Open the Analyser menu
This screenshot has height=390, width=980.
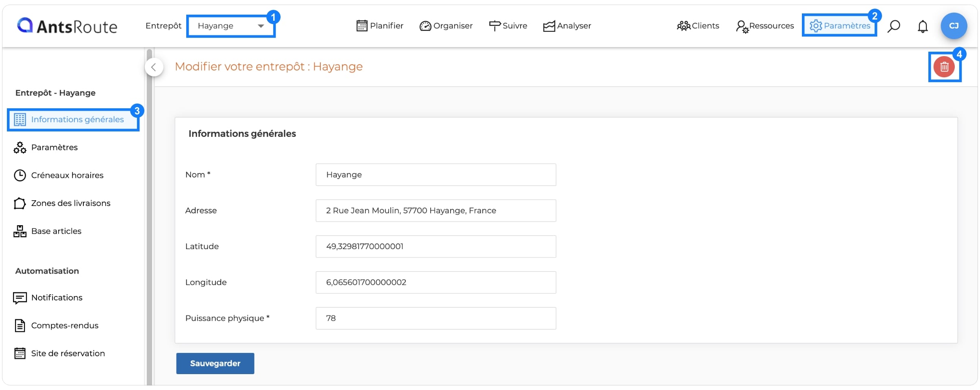(567, 26)
